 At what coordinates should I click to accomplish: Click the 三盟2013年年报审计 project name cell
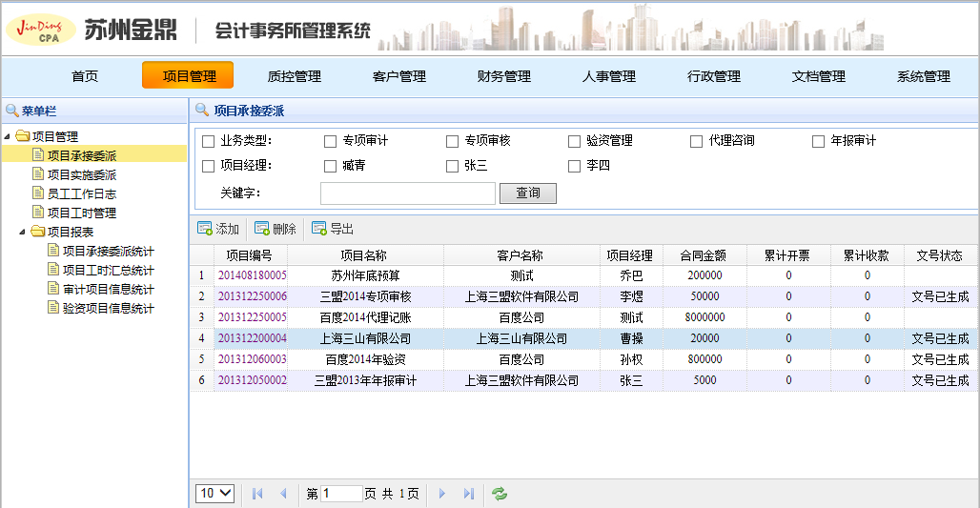[366, 380]
